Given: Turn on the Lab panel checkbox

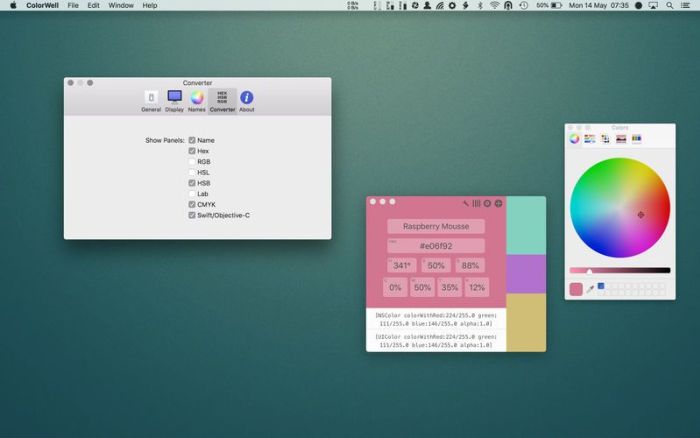Looking at the screenshot, I should click(192, 194).
